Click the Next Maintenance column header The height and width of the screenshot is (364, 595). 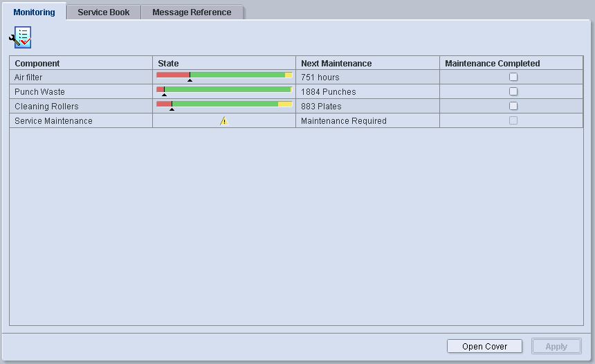coord(367,63)
